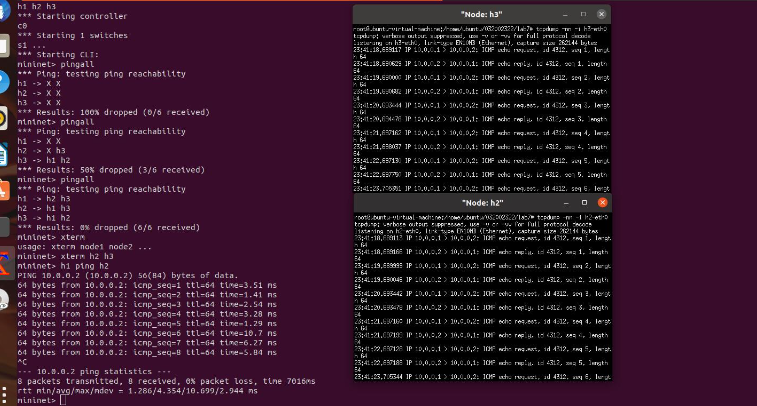Click the icmp_seq=2 time=1.41 ms line
The height and width of the screenshot is (406, 757).
point(147,295)
